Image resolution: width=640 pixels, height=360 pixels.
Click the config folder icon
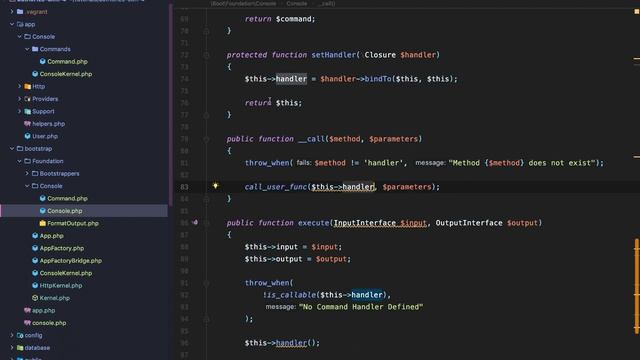(20, 335)
